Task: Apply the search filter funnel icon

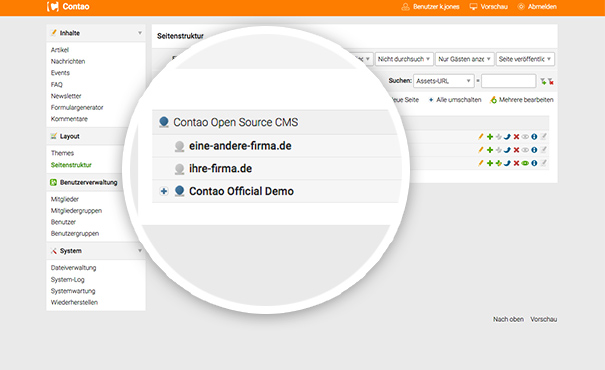Action: pos(543,81)
